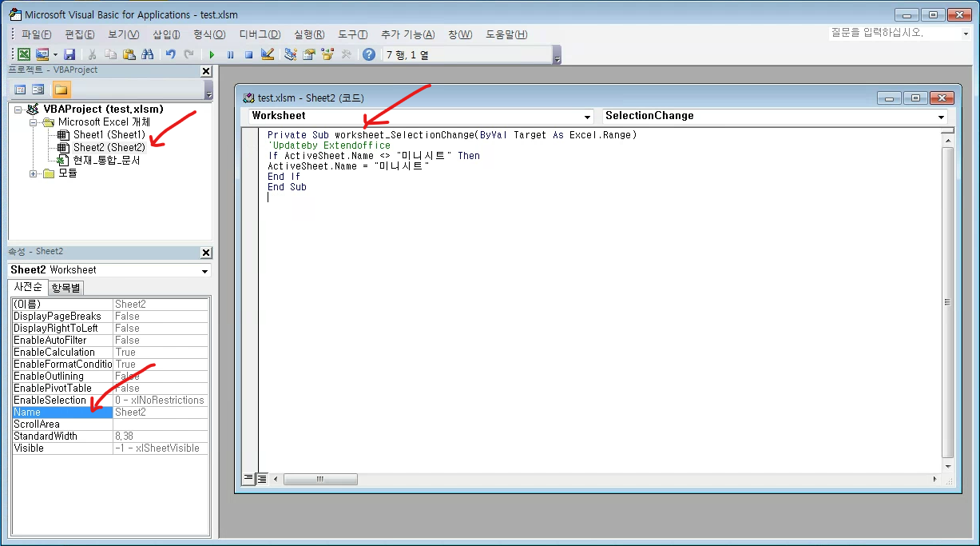
Task: Toggle Folders icon in the project panel
Action: [61, 90]
